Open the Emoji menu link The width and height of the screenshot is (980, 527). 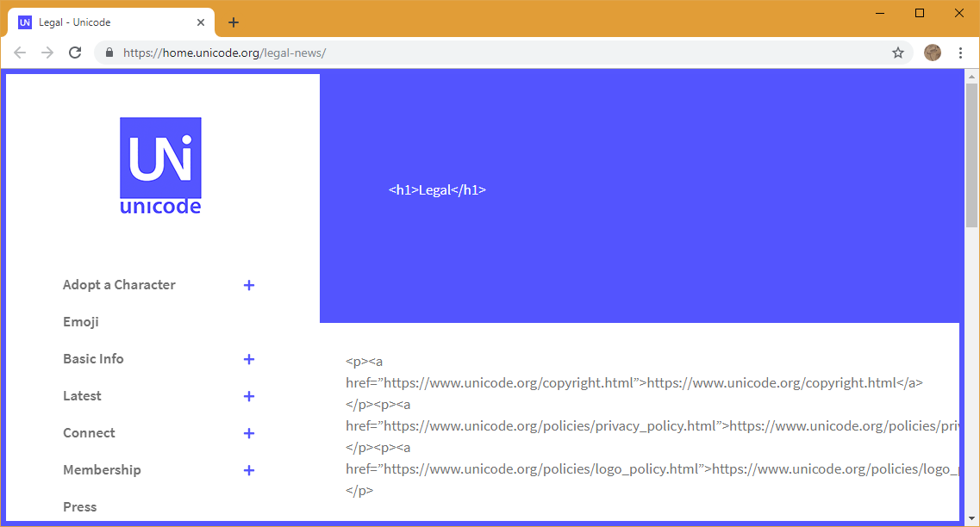point(81,321)
